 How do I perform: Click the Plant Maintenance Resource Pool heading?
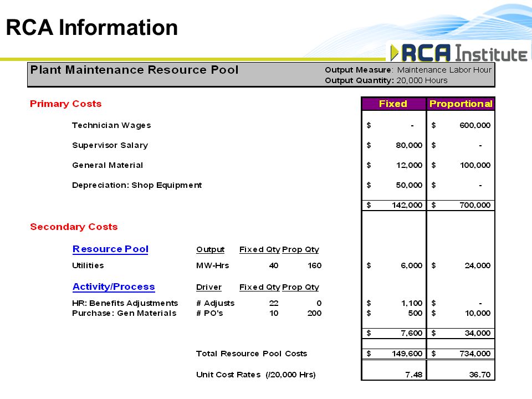pos(134,70)
